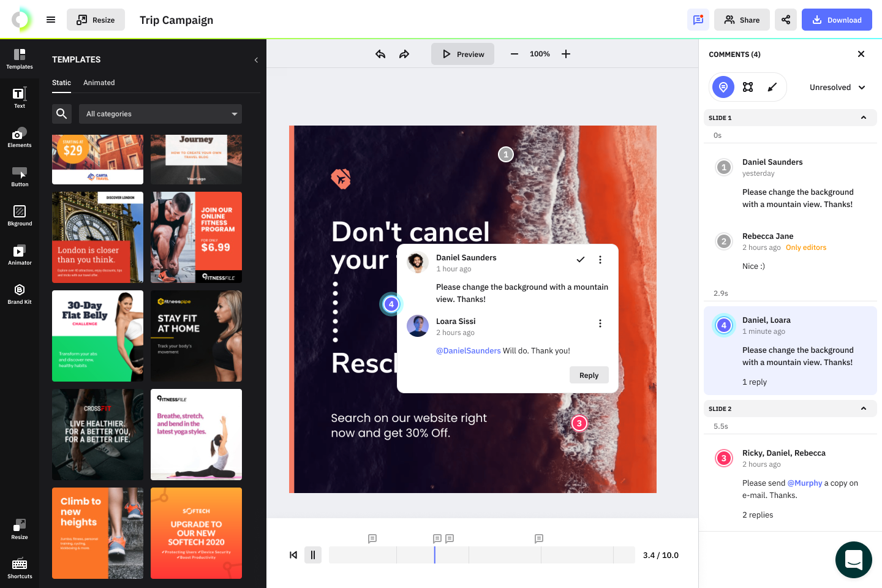Select the pin comment tool icon

coord(723,87)
